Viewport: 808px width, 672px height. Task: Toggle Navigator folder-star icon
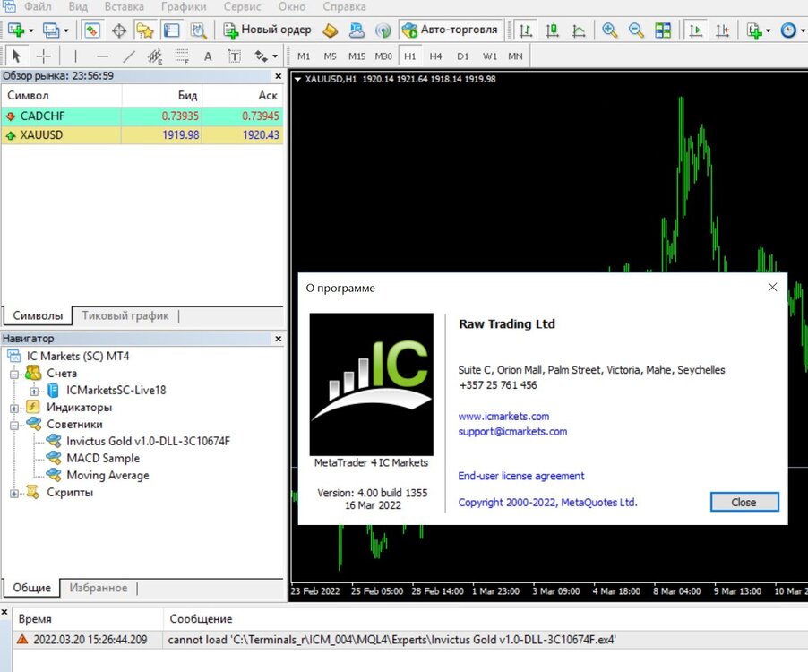coord(145,30)
